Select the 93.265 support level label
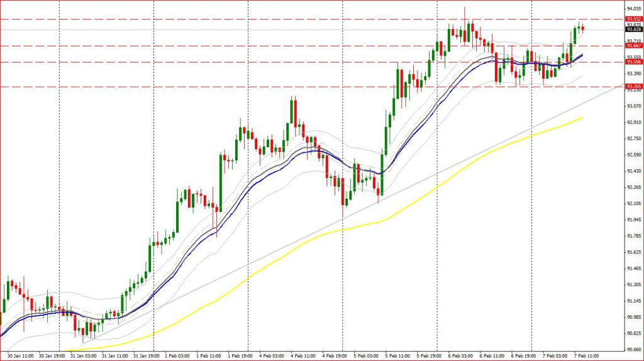Image resolution: width=644 pixels, height=361 pixels. tap(633, 86)
